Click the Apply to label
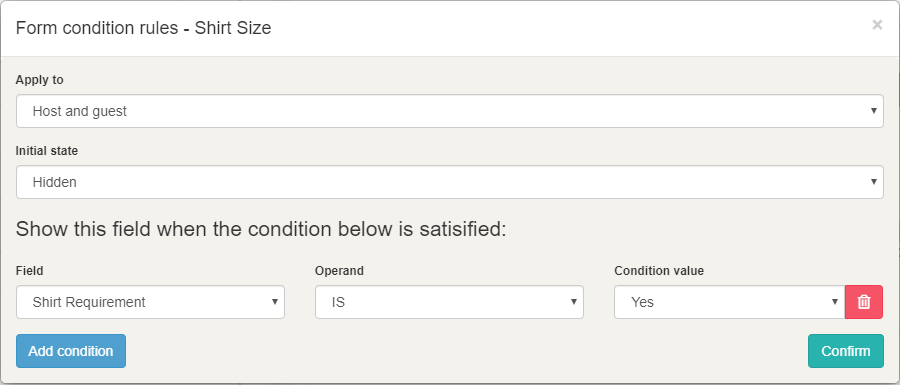 40,80
